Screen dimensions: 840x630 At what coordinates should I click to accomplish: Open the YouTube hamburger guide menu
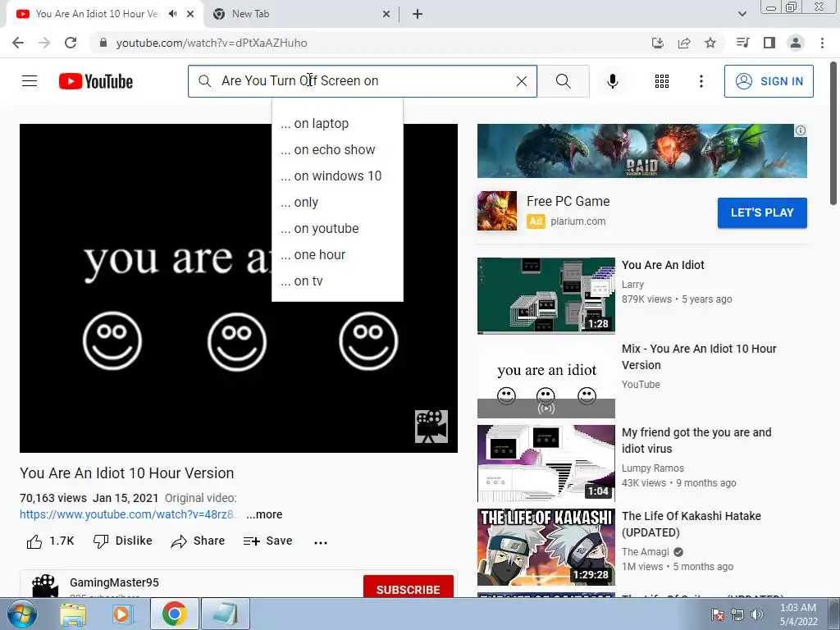pyautogui.click(x=30, y=81)
